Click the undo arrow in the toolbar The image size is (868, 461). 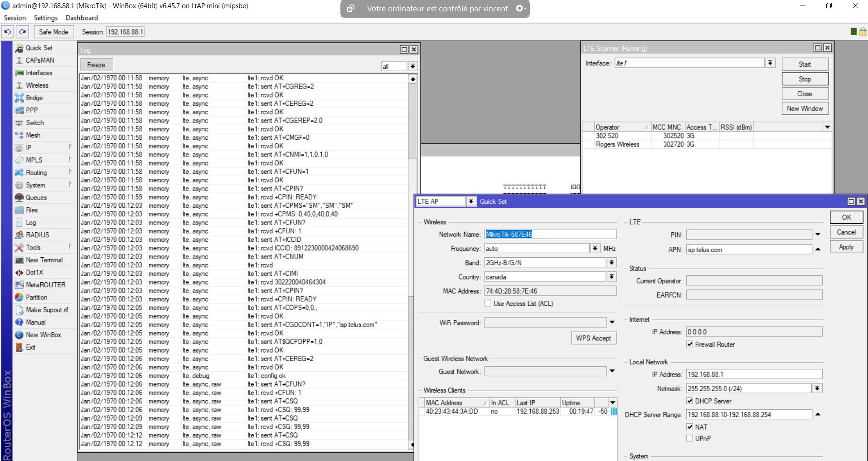(8, 32)
